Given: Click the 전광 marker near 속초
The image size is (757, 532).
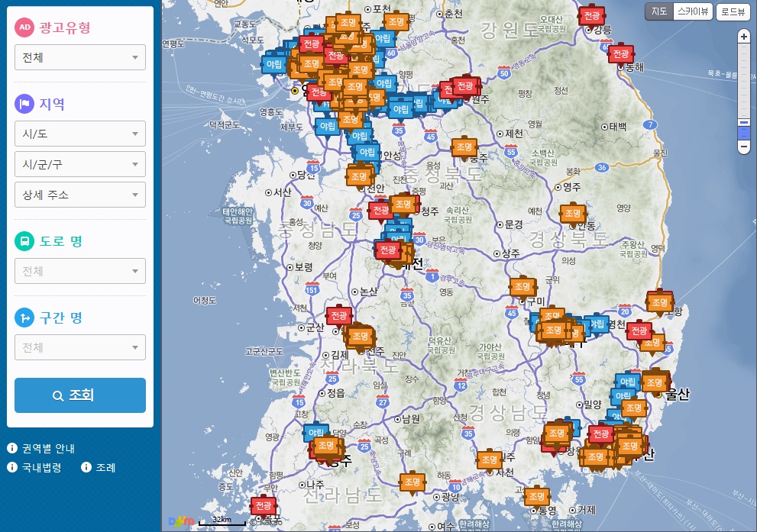Looking at the screenshot, I should coord(591,16).
